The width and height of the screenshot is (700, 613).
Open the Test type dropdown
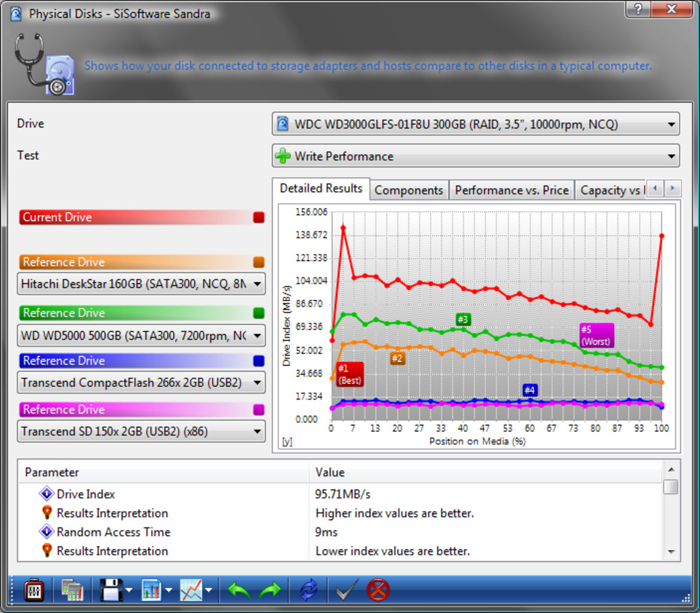[x=476, y=156]
